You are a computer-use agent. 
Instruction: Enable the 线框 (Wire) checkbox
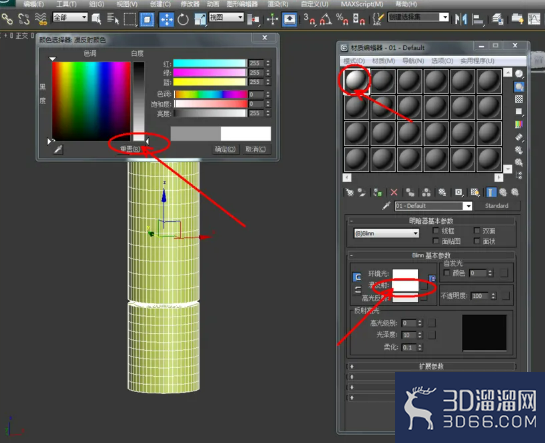click(x=436, y=231)
